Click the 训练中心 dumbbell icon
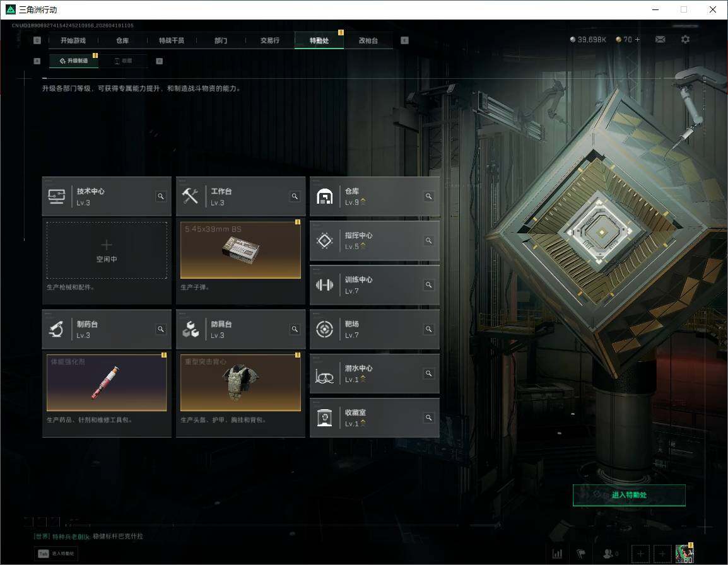Screen dimensions: 728x565 pyautogui.click(x=324, y=284)
